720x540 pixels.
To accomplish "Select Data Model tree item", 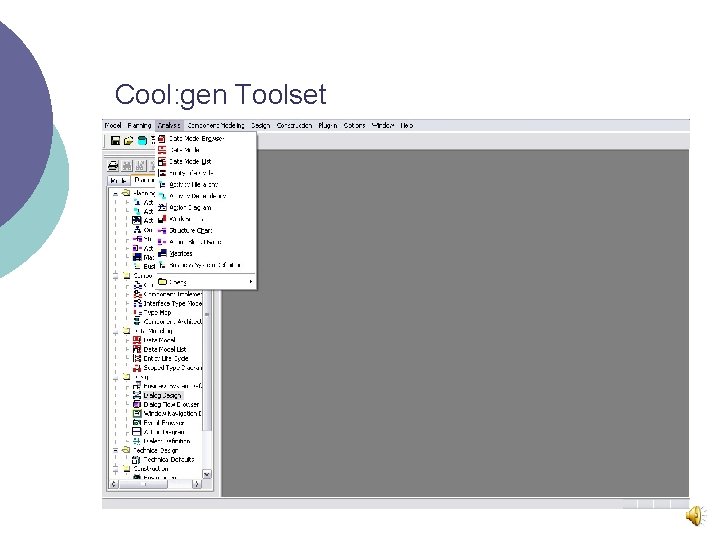I will click(x=159, y=340).
